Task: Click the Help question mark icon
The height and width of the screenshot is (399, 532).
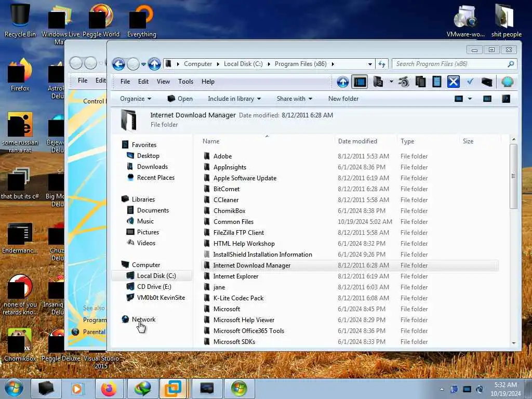Action: coord(506,99)
